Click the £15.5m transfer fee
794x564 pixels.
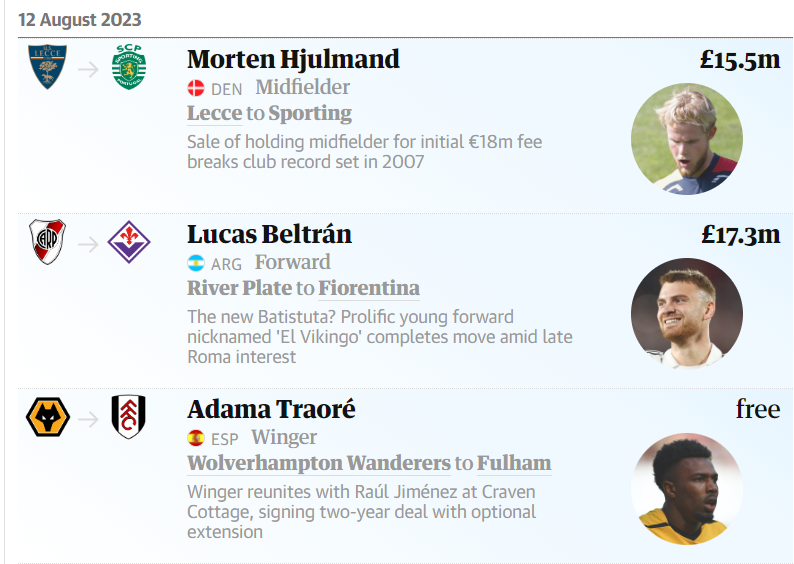click(739, 59)
